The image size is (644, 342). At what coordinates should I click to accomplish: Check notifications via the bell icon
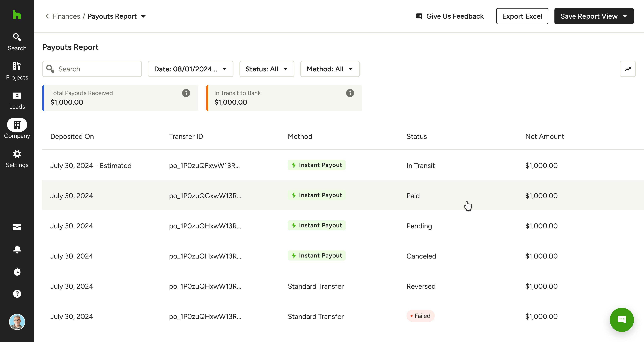pos(17,249)
